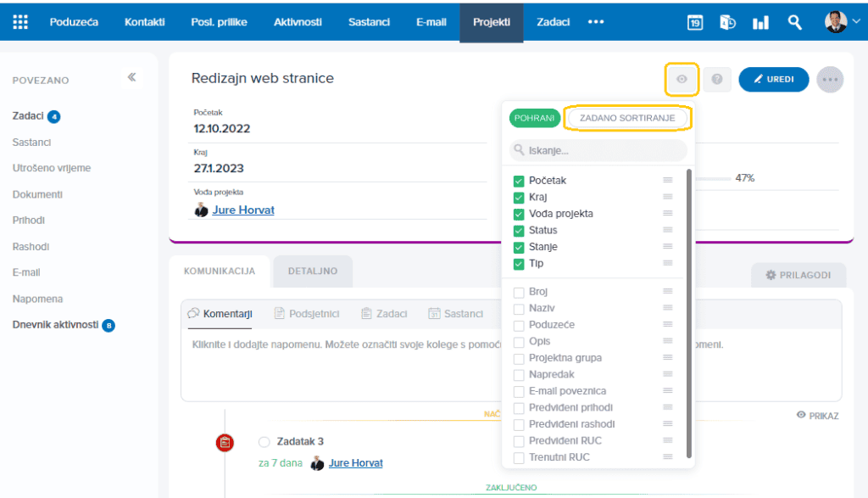
Task: Collapse the Povezano sidebar panel
Action: 131,77
